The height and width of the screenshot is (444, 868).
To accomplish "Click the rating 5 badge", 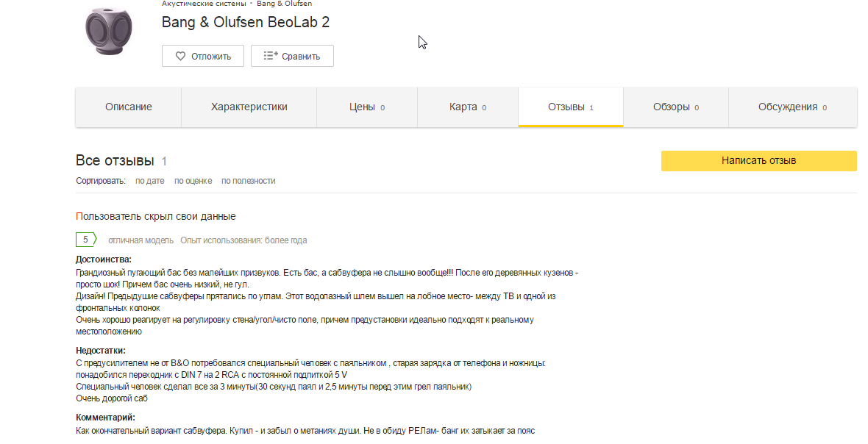I will click(x=86, y=240).
